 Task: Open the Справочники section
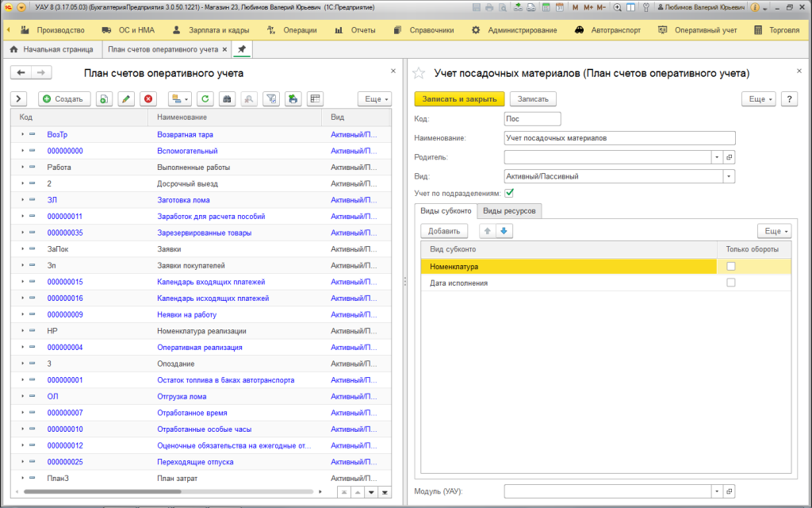coord(423,30)
